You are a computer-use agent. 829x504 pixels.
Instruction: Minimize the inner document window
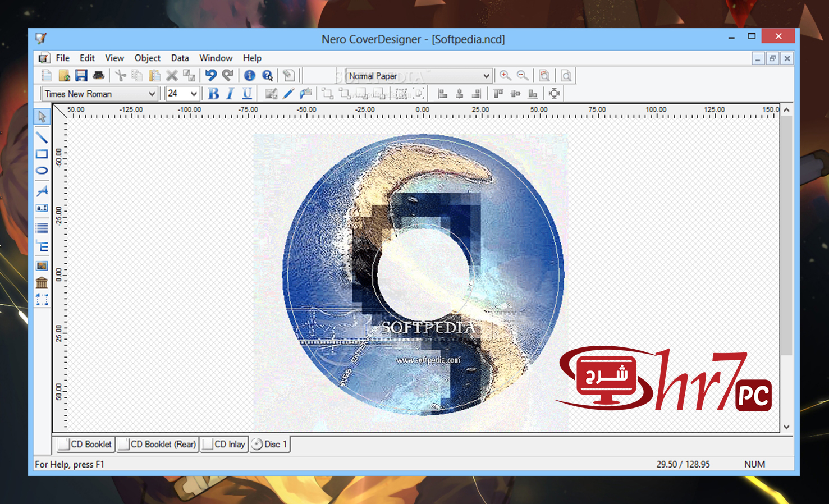(758, 58)
